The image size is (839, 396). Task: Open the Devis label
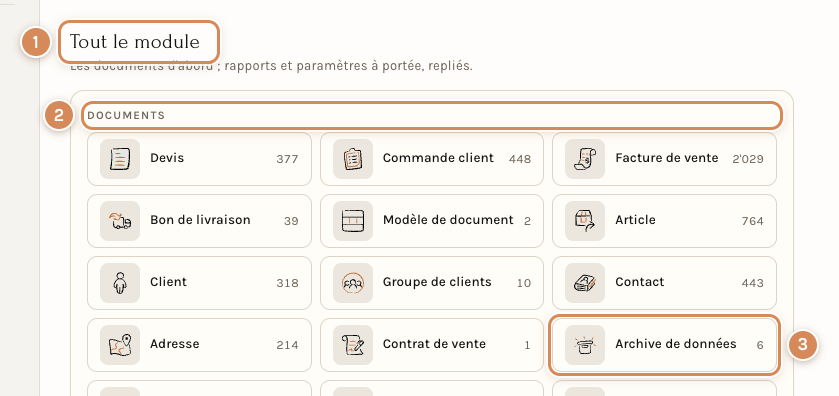pos(167,158)
